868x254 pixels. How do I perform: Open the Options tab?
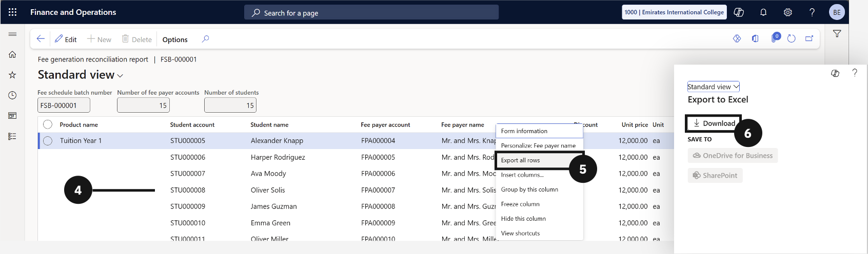coord(175,39)
